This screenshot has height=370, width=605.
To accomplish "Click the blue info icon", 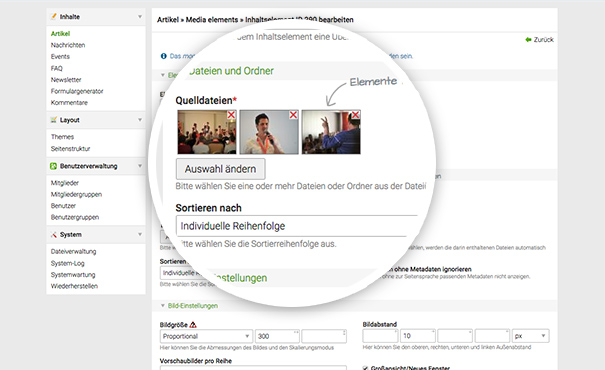I will click(164, 56).
